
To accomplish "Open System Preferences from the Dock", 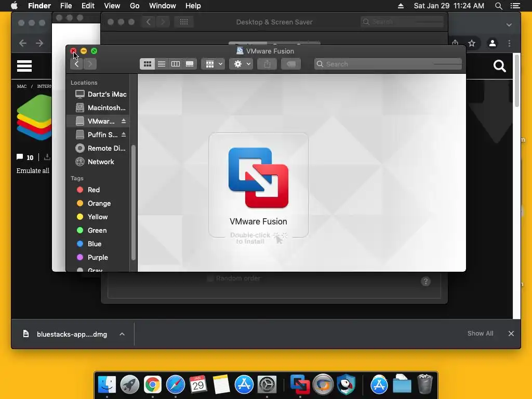I will tap(267, 384).
